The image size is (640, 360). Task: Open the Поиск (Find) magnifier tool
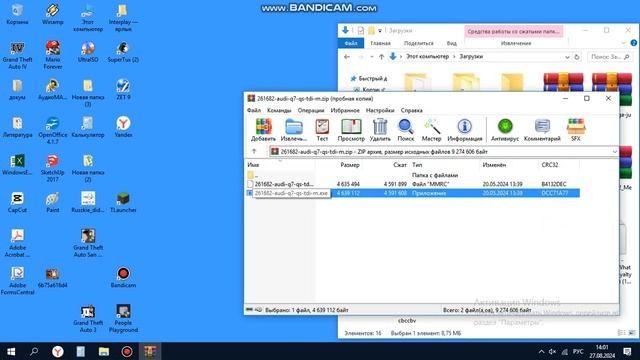pyautogui.click(x=406, y=130)
